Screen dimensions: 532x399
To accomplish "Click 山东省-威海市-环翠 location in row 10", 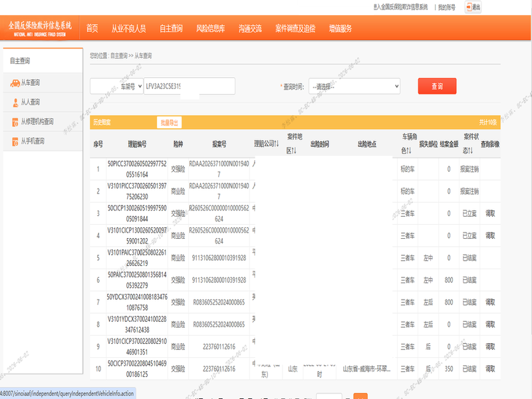I will coord(366,369).
